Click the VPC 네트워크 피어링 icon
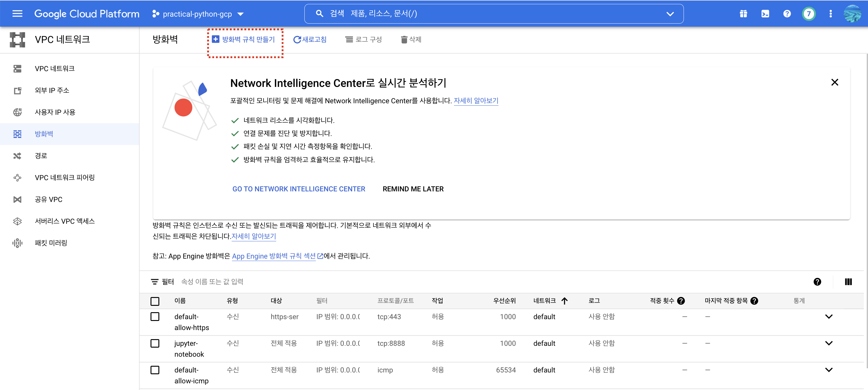Viewport: 868px width, 390px height. click(x=17, y=177)
